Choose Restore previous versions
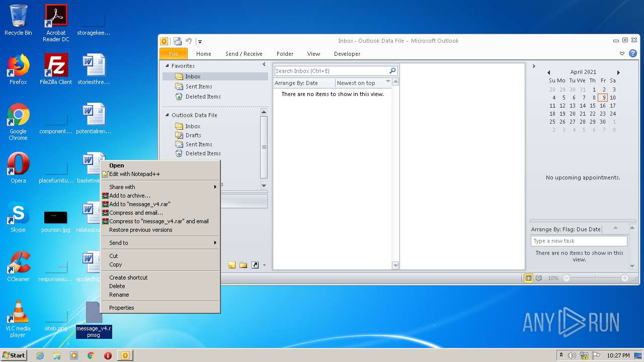The width and height of the screenshot is (644, 362). click(x=160, y=230)
